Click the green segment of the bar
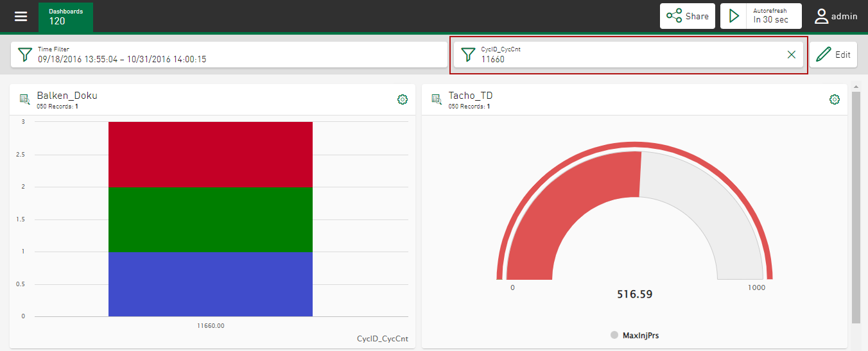The image size is (868, 351). point(211,219)
